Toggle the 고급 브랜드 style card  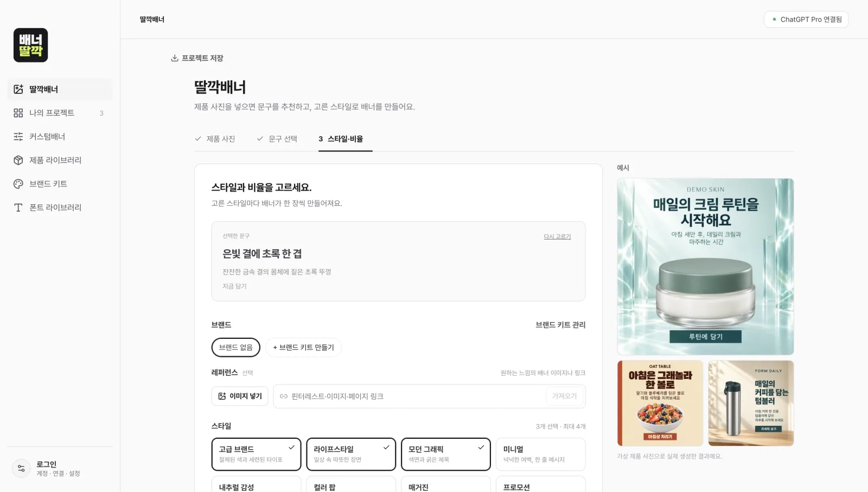pyautogui.click(x=256, y=454)
